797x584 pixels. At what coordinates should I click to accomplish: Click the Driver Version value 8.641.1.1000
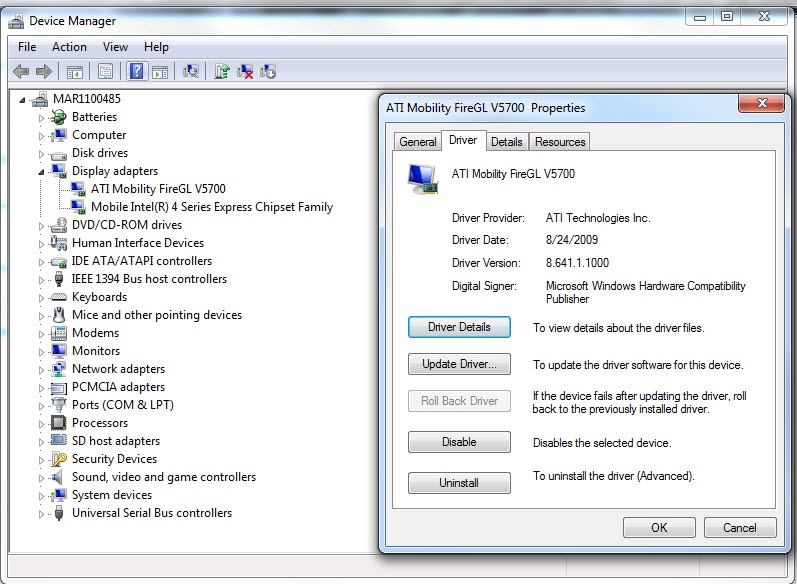click(577, 263)
